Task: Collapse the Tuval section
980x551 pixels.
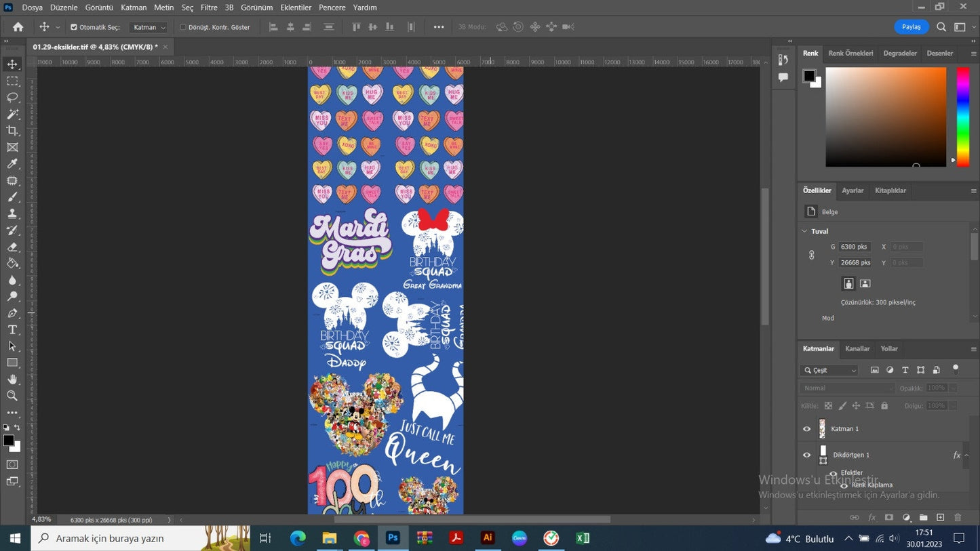Action: (805, 231)
